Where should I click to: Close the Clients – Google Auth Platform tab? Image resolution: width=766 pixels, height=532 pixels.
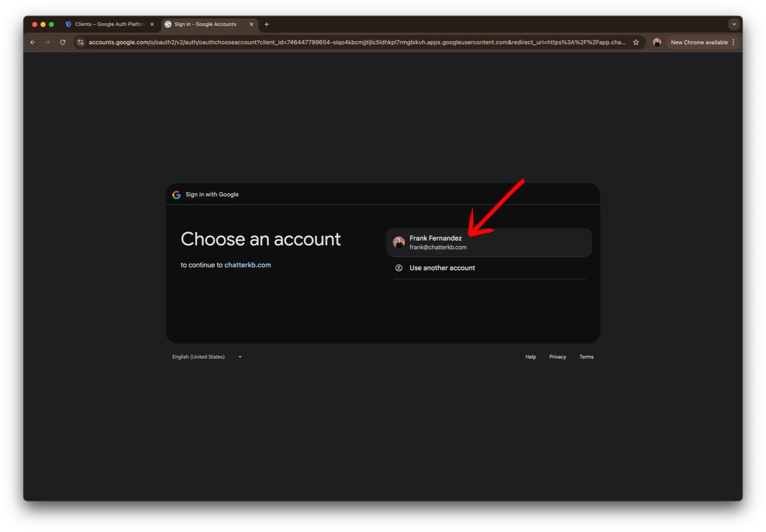pyautogui.click(x=152, y=24)
